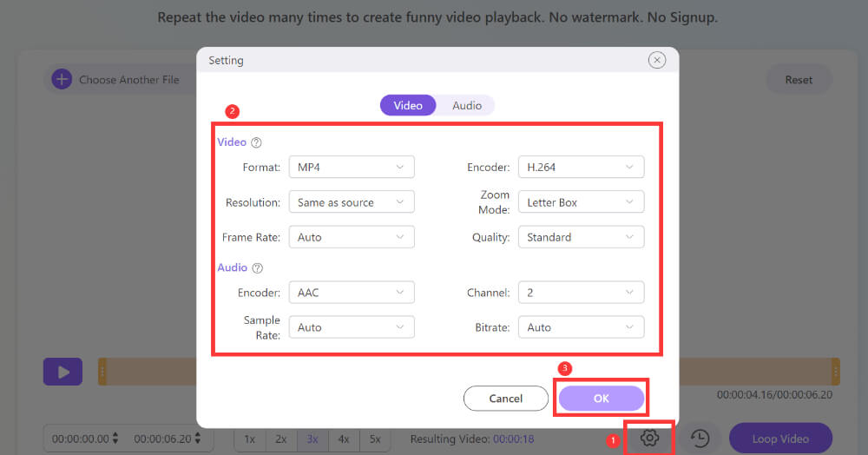
Task: Open the history clock icon
Action: click(700, 439)
